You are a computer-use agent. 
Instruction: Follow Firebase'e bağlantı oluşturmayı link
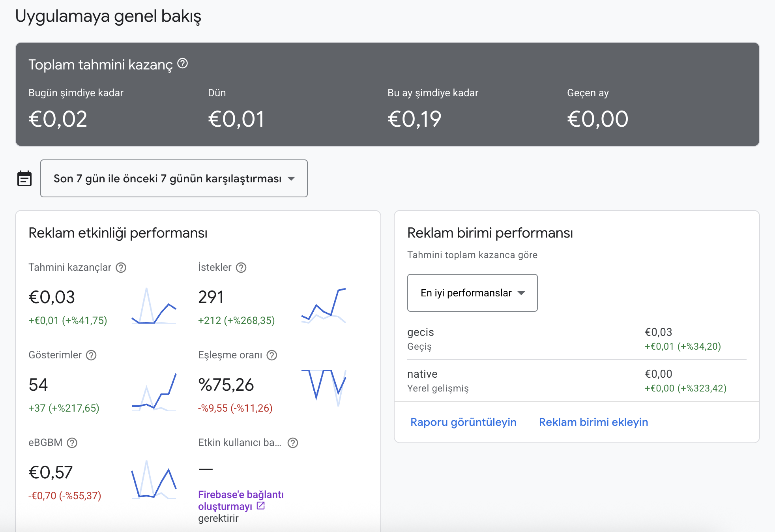point(241,500)
